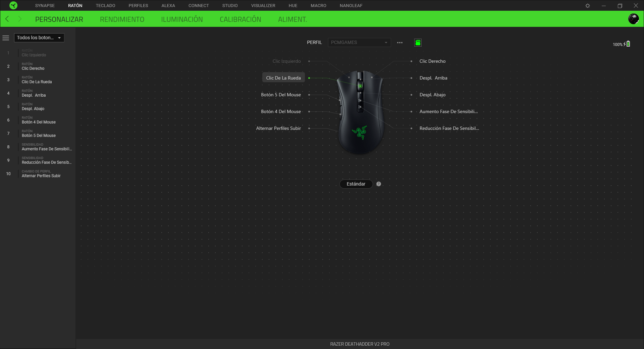Open the VISUALIZER tab

coord(263,6)
